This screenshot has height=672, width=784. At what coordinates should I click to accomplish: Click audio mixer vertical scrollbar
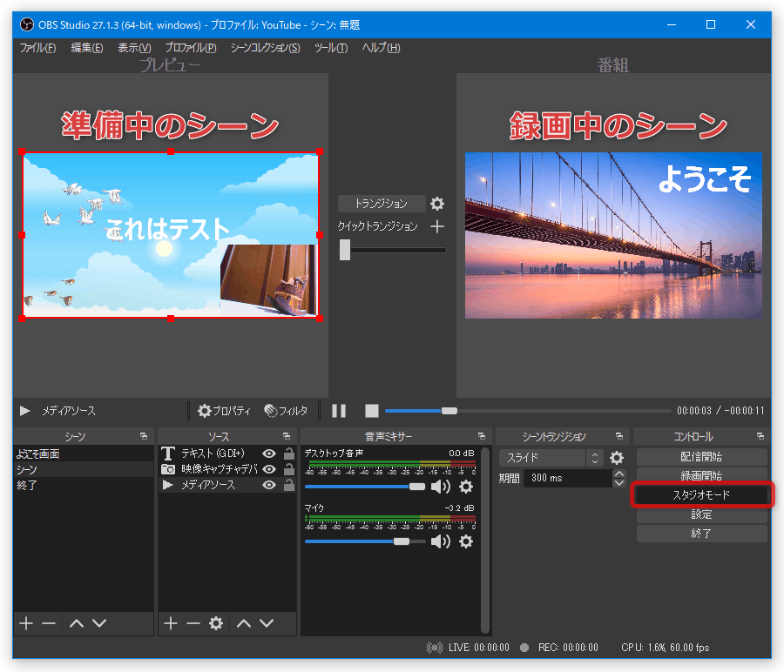pos(484,540)
